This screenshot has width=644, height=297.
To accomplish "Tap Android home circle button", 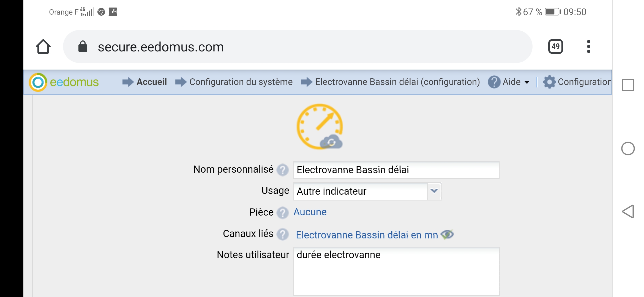I will (x=628, y=148).
